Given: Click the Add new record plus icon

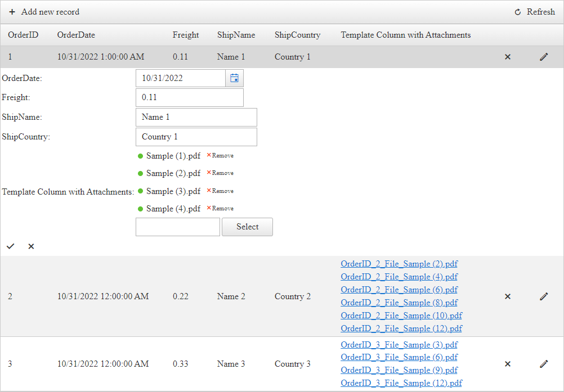Looking at the screenshot, I should pyautogui.click(x=12, y=12).
